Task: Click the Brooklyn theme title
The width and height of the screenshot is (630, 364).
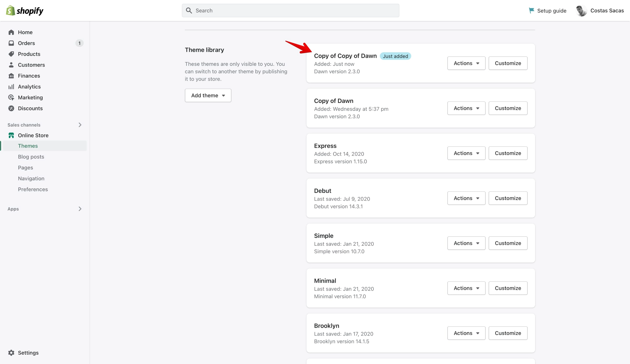Action: [x=327, y=326]
